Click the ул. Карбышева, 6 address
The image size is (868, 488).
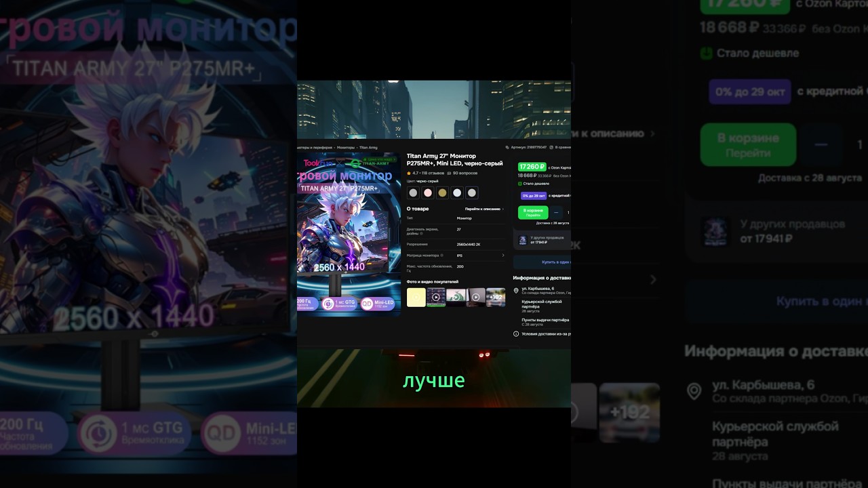(538, 288)
